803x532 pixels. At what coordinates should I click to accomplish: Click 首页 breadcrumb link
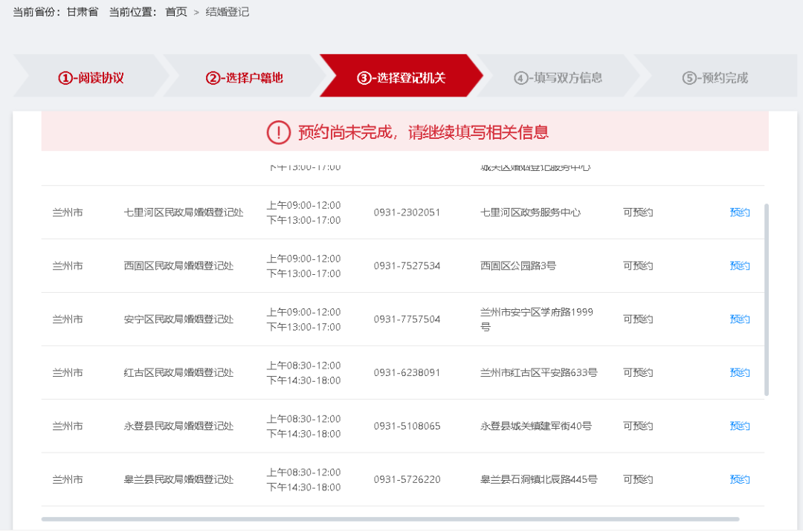point(176,13)
